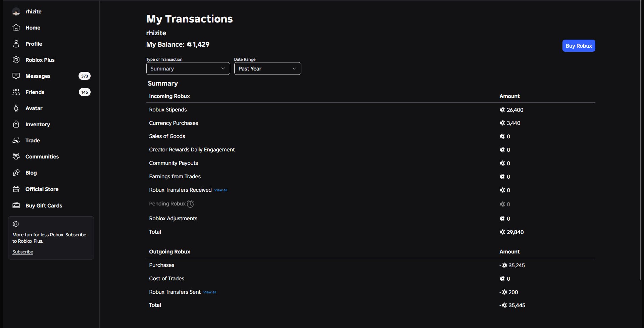Click the Robux icon beside incoming total 29,840
Viewport: 644px width, 328px height.
(x=502, y=232)
